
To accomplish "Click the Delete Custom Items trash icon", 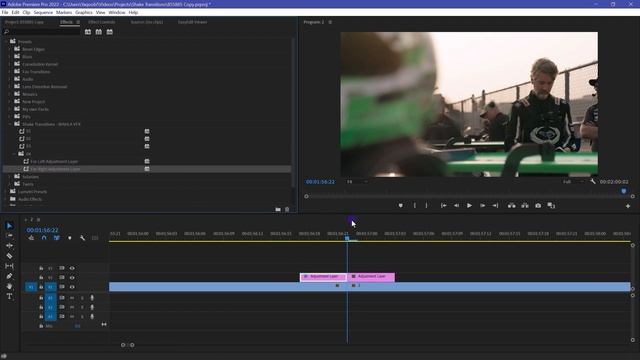I will tap(287, 209).
